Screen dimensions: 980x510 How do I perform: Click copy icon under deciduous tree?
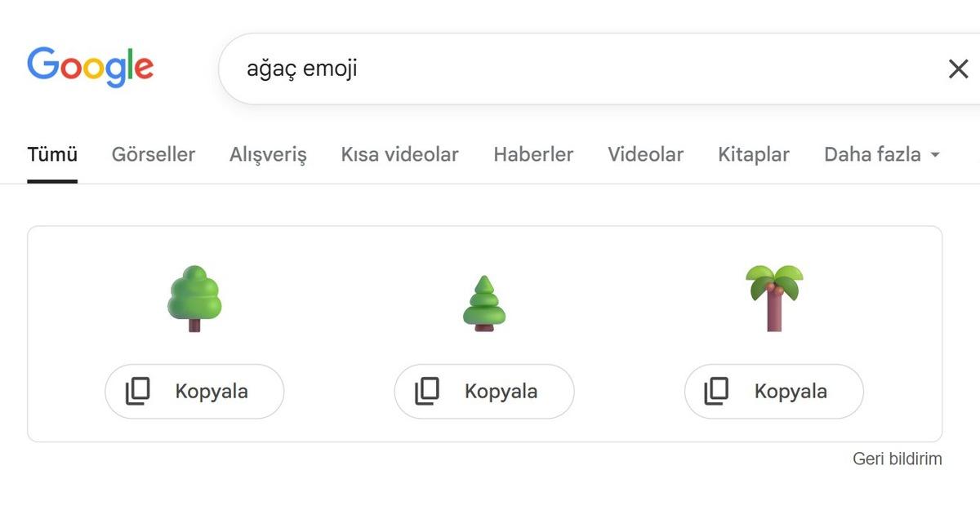(137, 392)
